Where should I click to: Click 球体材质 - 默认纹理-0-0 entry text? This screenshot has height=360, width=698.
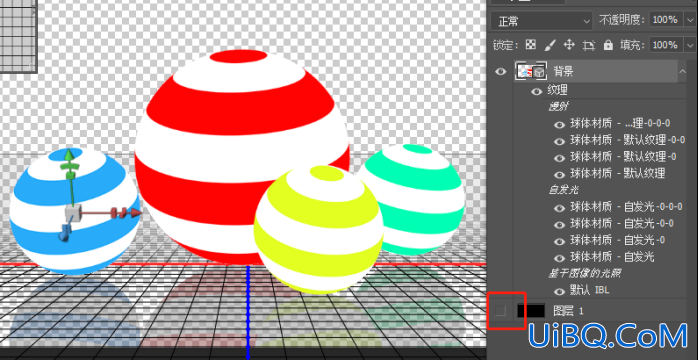(628, 141)
